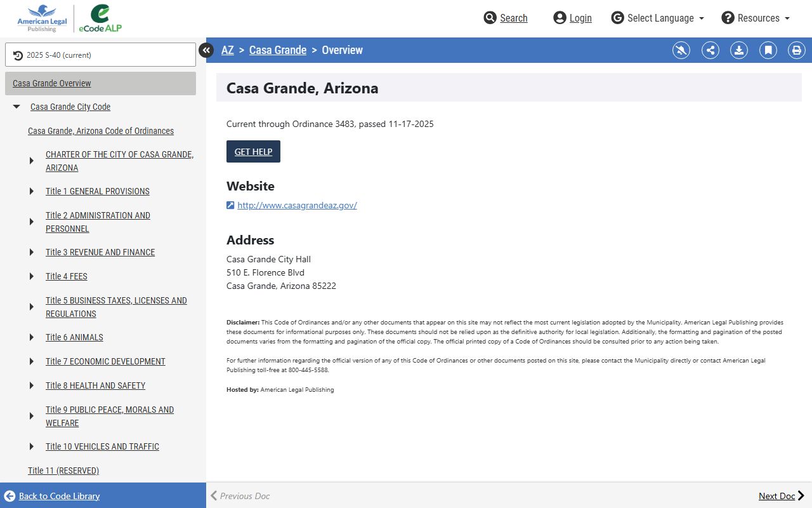Screen dimensions: 812x508
Task: Open Title 10 VEHICLES AND TRAFFIC
Action: click(x=102, y=446)
